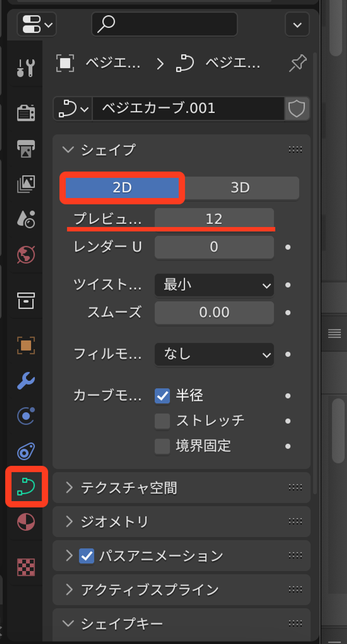
Task: Click the properties search field
Action: pos(164,24)
